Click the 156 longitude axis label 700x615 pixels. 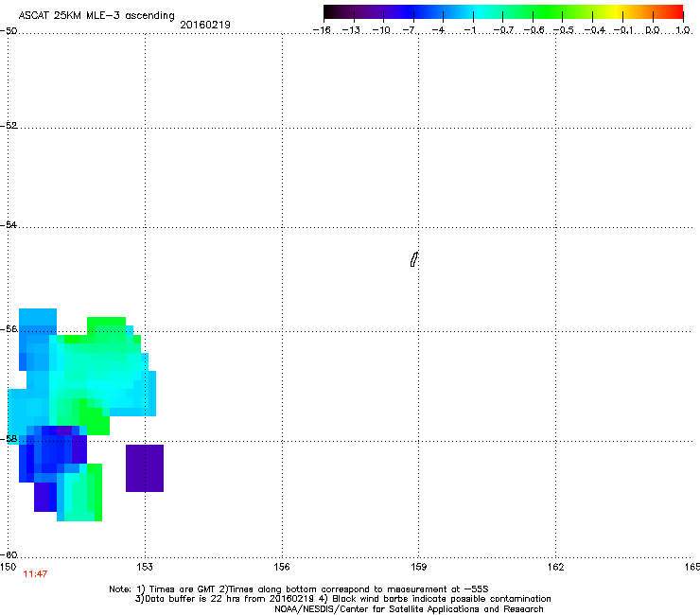(282, 567)
